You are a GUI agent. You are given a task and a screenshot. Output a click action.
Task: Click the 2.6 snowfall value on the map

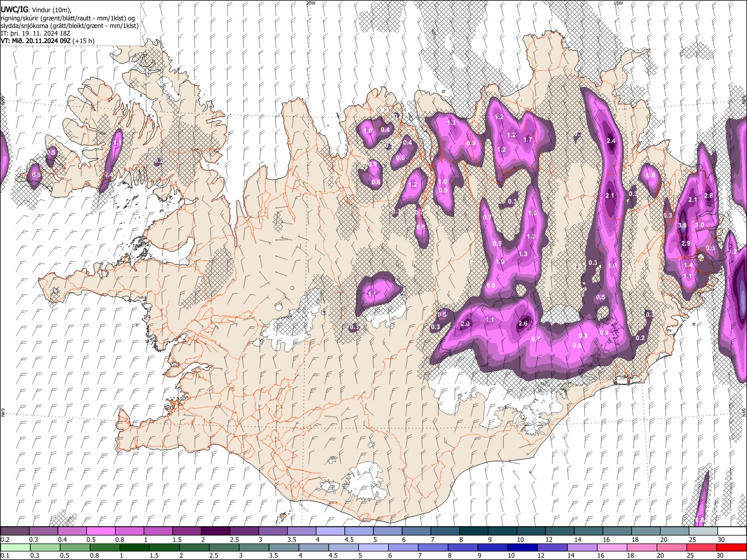[523, 324]
